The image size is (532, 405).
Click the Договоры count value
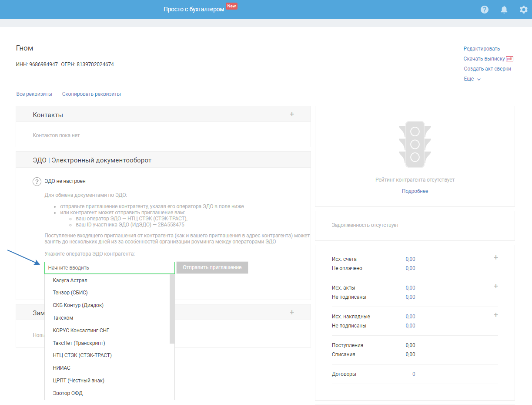pos(414,374)
